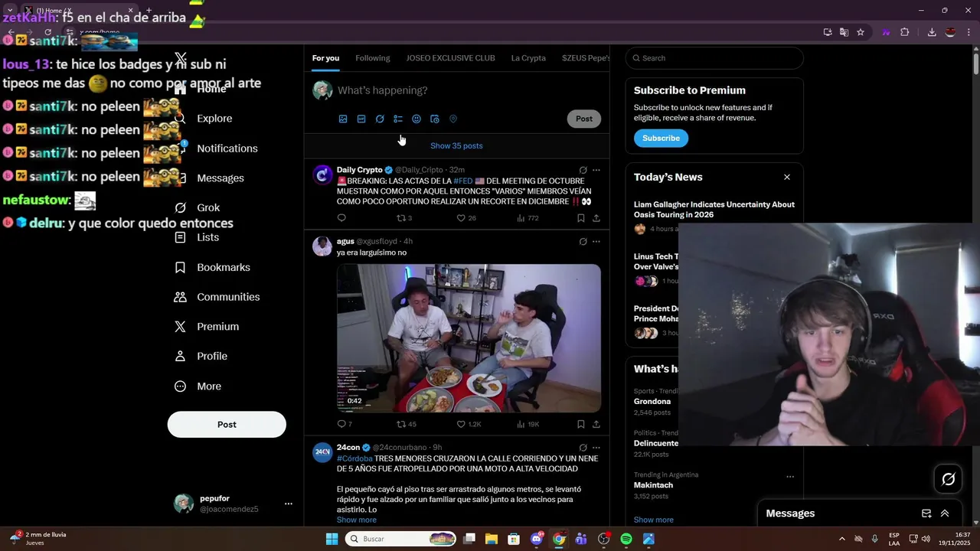Screen dimensions: 980x551
Task: Open emoji picker in composer
Action: pyautogui.click(x=416, y=119)
